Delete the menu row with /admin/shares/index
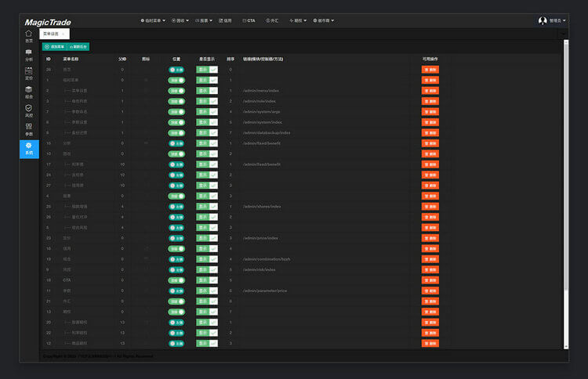The height and width of the screenshot is (379, 588). pos(430,207)
